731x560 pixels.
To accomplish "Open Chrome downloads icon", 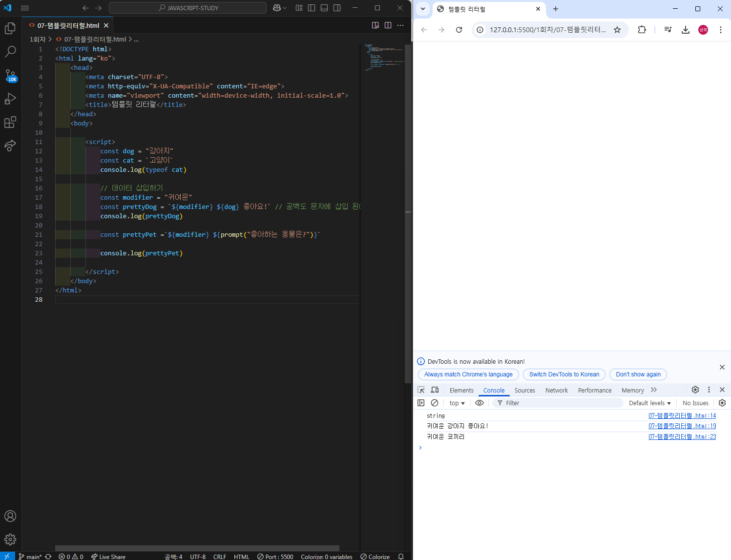I will [x=686, y=30].
